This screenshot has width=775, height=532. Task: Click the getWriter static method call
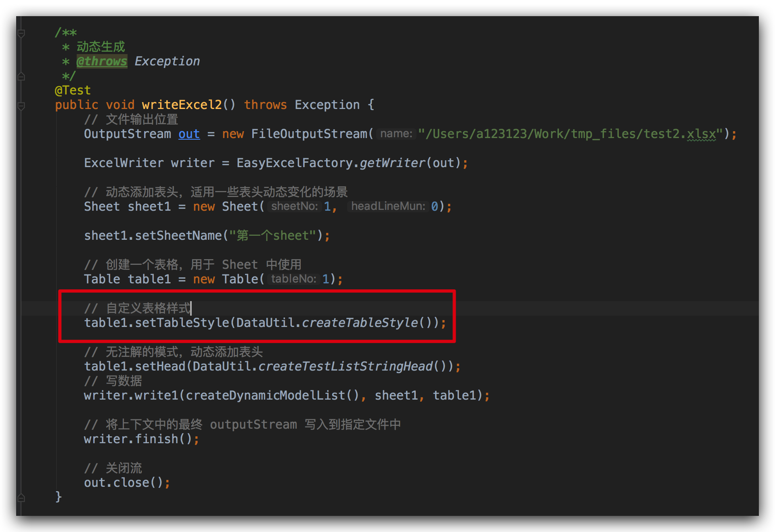point(392,163)
